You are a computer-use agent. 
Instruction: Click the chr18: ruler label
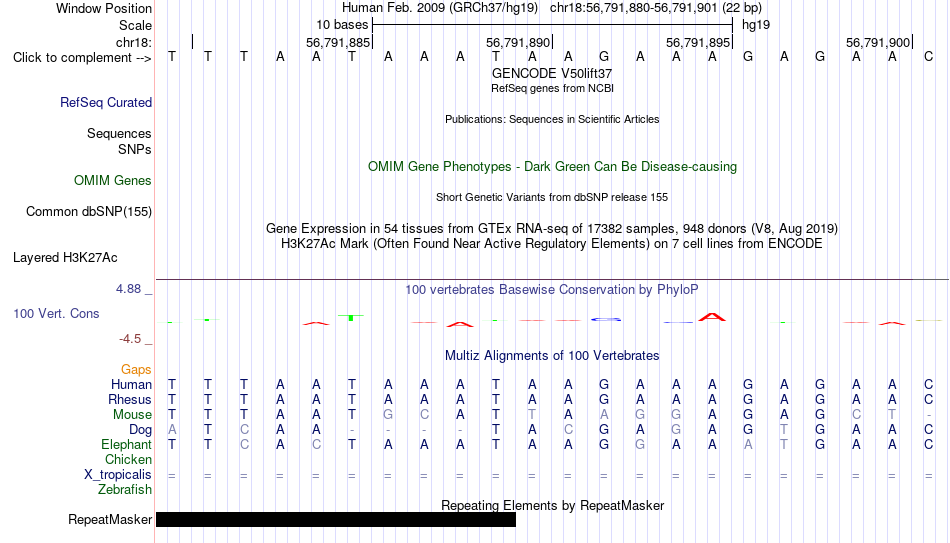tap(134, 42)
